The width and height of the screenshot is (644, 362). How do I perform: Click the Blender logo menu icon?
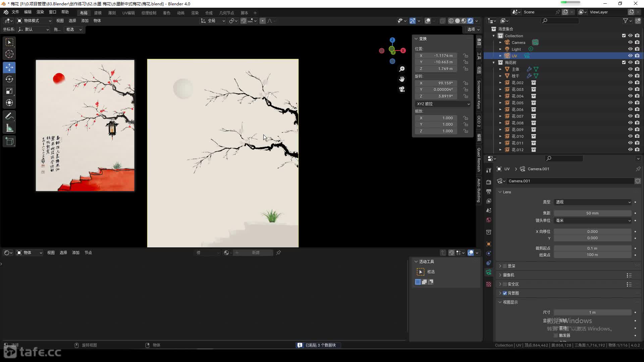coord(6,12)
